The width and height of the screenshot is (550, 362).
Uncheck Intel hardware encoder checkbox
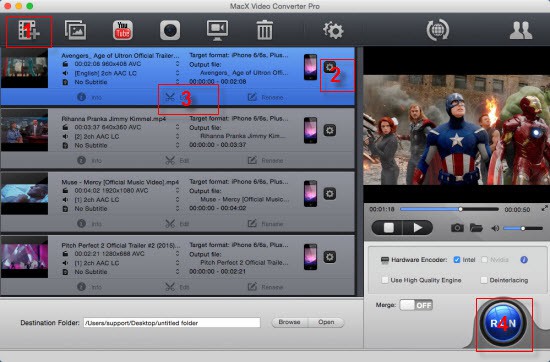tap(457, 260)
